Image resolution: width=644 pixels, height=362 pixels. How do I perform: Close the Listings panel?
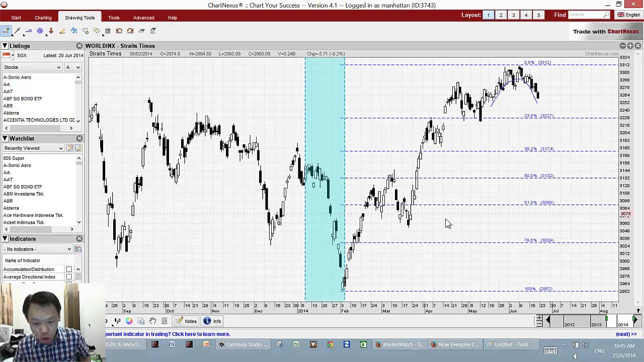click(x=79, y=46)
